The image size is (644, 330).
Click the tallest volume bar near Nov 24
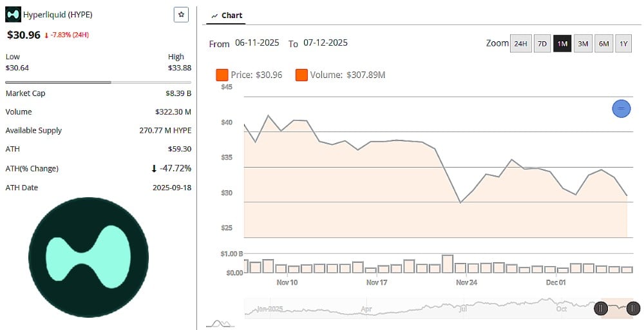click(x=448, y=264)
